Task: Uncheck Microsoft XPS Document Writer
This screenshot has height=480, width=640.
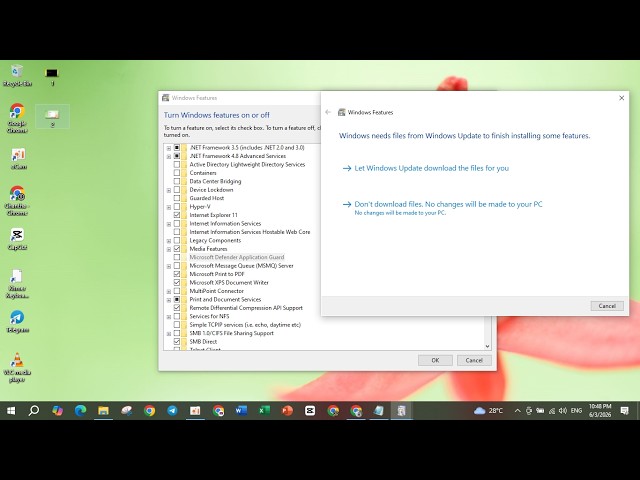Action: [x=177, y=282]
